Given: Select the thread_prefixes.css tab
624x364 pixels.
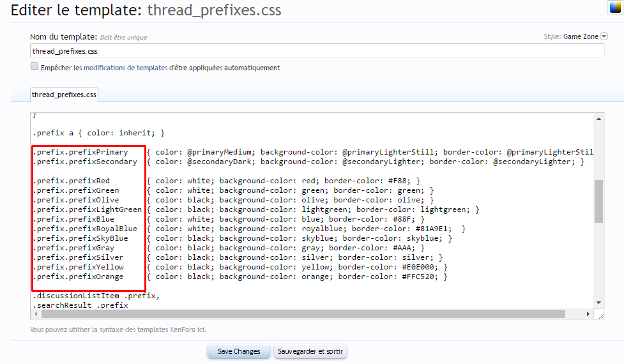Looking at the screenshot, I should coord(64,95).
